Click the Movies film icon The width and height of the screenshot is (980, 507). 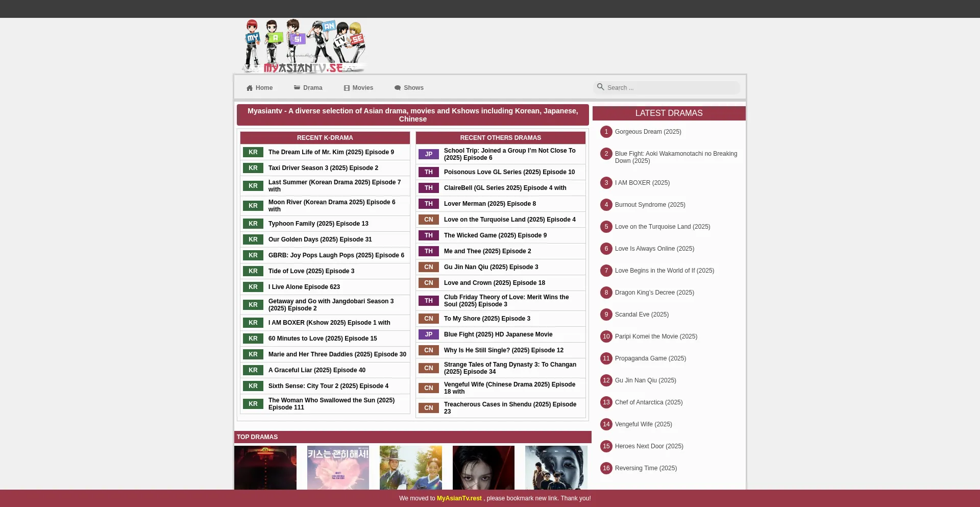tap(347, 88)
